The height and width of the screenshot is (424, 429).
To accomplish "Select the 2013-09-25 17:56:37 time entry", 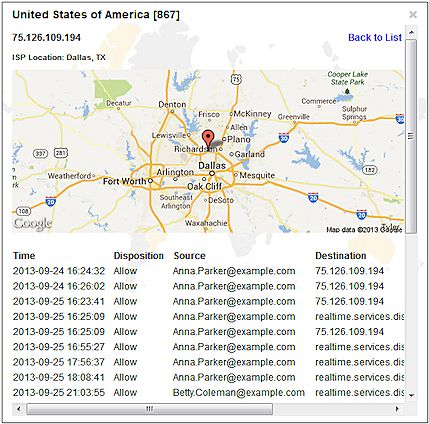I will (x=59, y=362).
